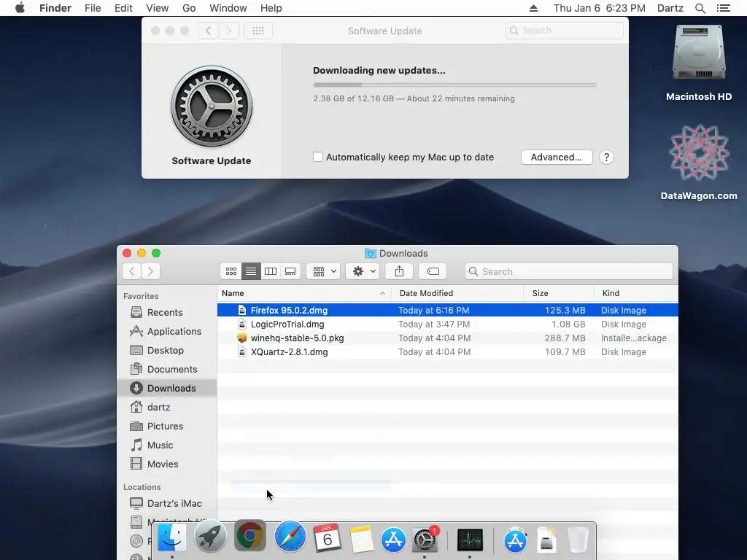The height and width of the screenshot is (560, 747).
Task: Enable Automatically keep my Mac up to date
Action: (318, 157)
